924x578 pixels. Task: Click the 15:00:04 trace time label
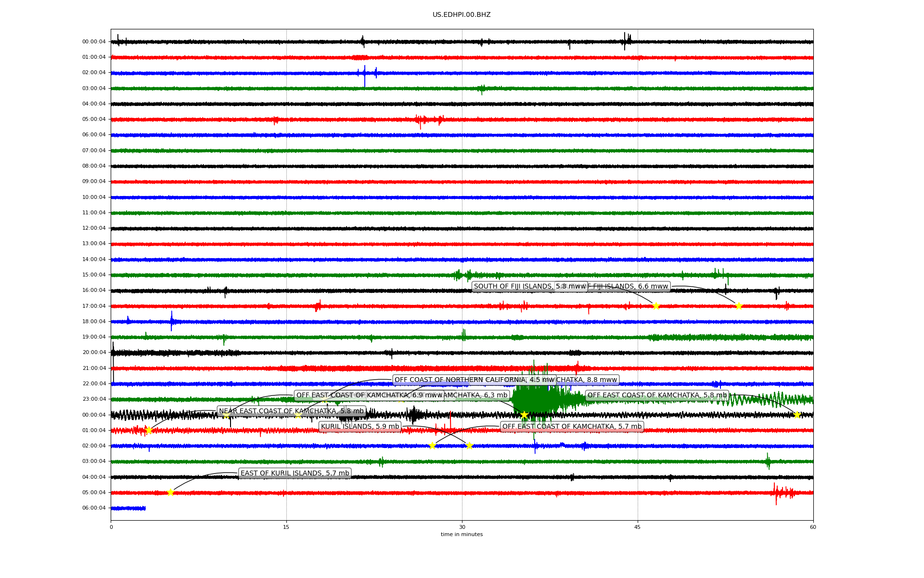94,275
